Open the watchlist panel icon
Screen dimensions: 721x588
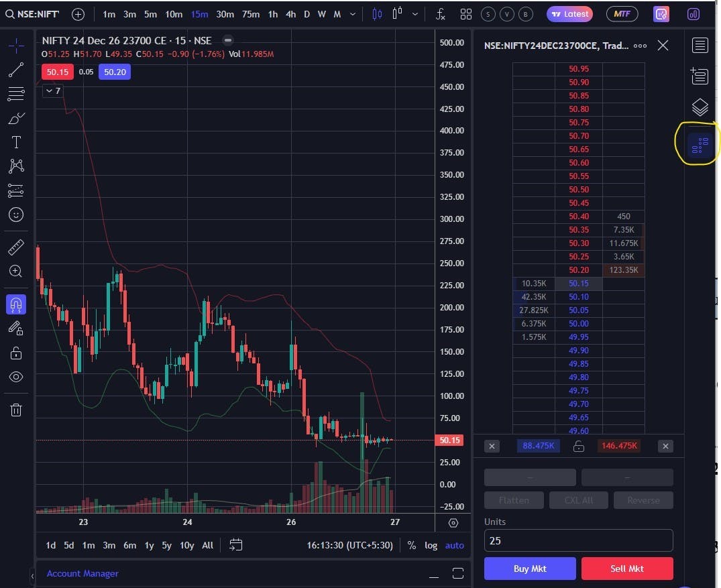tap(700, 45)
